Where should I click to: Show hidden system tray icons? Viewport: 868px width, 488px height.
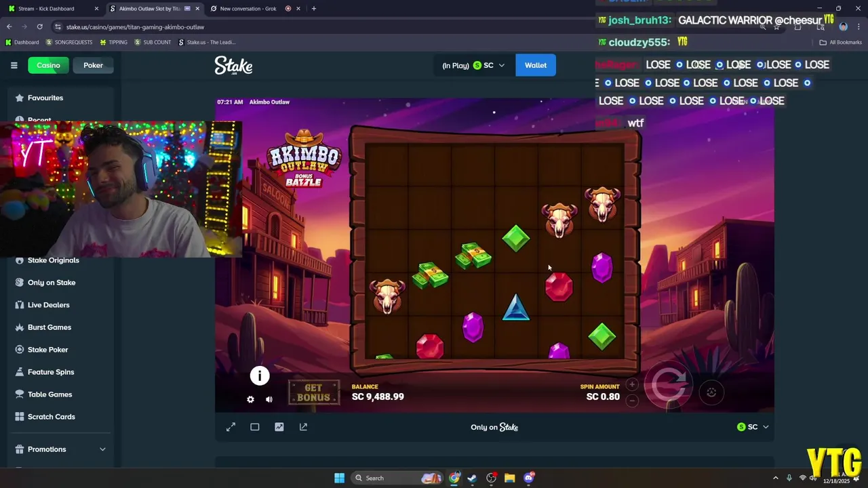[776, 478]
